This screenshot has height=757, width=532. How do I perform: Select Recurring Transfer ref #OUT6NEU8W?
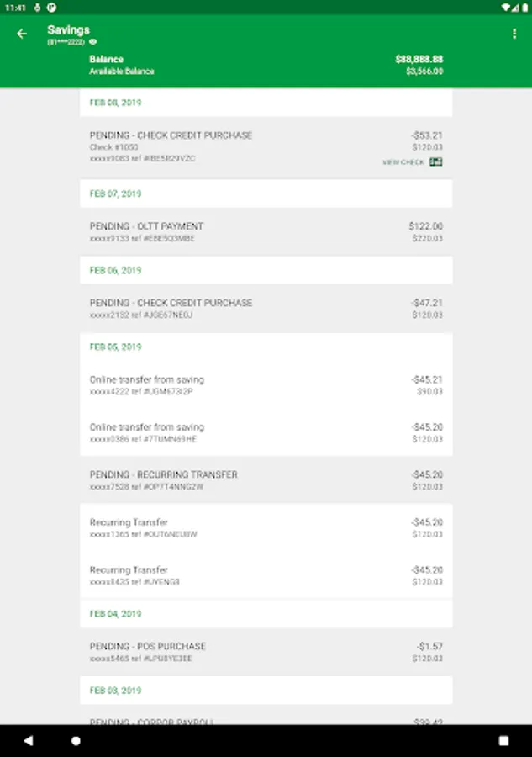click(266, 527)
